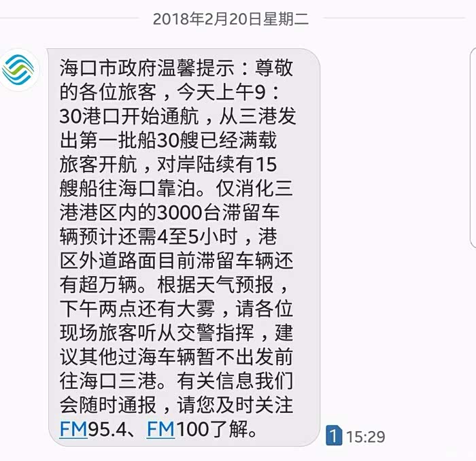Tap the China Mobile sender avatar
The width and height of the screenshot is (476, 461).
pos(19,70)
